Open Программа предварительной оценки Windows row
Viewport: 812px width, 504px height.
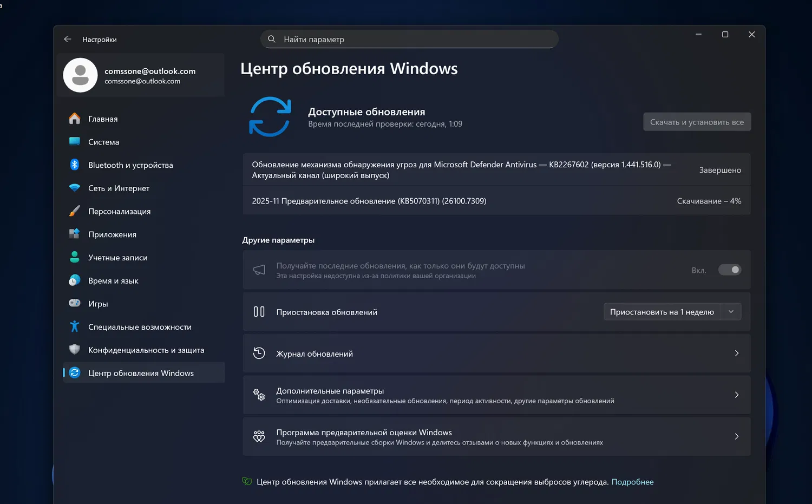click(x=496, y=437)
